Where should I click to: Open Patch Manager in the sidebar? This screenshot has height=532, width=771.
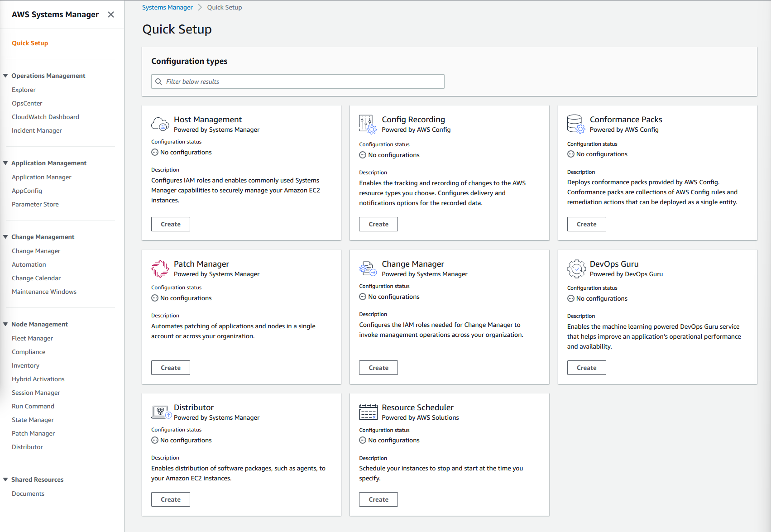coord(33,433)
